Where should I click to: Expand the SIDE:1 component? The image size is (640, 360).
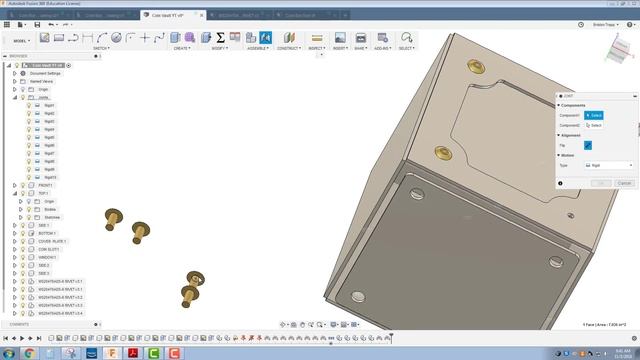coord(15,225)
